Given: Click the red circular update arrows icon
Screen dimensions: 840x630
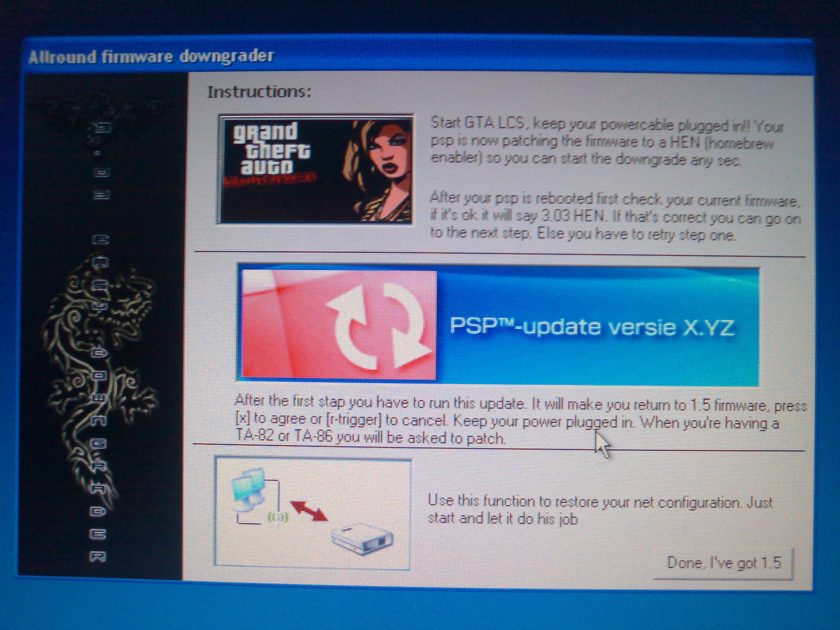Looking at the screenshot, I should tap(339, 324).
